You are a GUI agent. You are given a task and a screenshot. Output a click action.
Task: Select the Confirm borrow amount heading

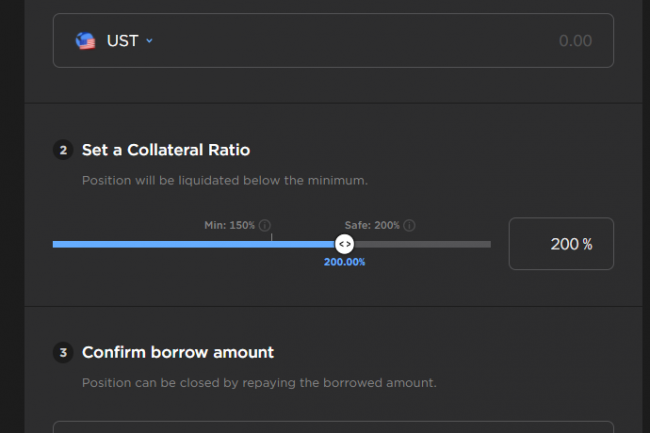[x=178, y=352]
